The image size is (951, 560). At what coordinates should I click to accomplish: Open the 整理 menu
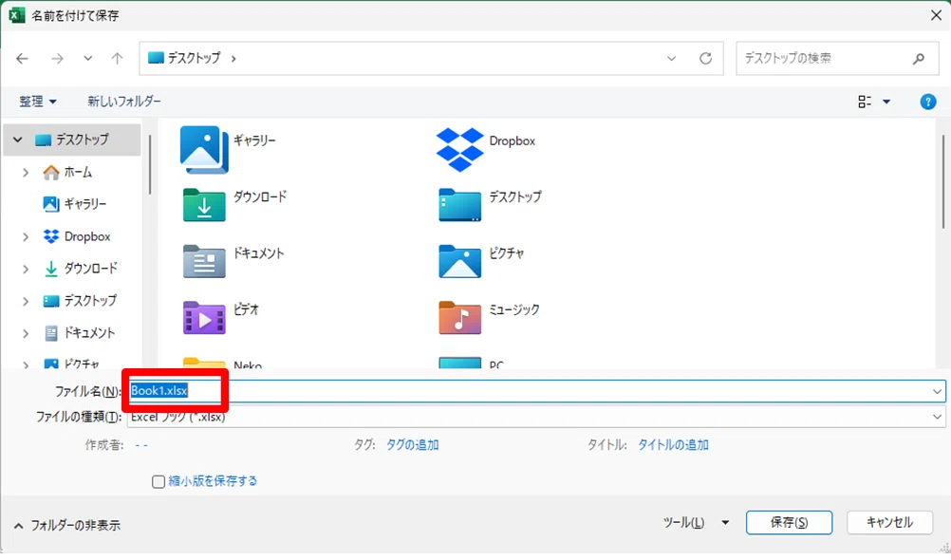[38, 102]
